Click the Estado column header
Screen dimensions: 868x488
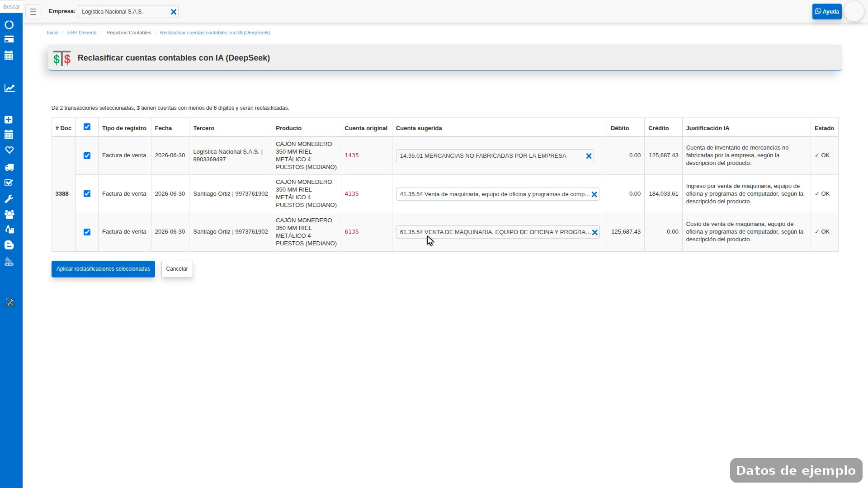click(825, 128)
